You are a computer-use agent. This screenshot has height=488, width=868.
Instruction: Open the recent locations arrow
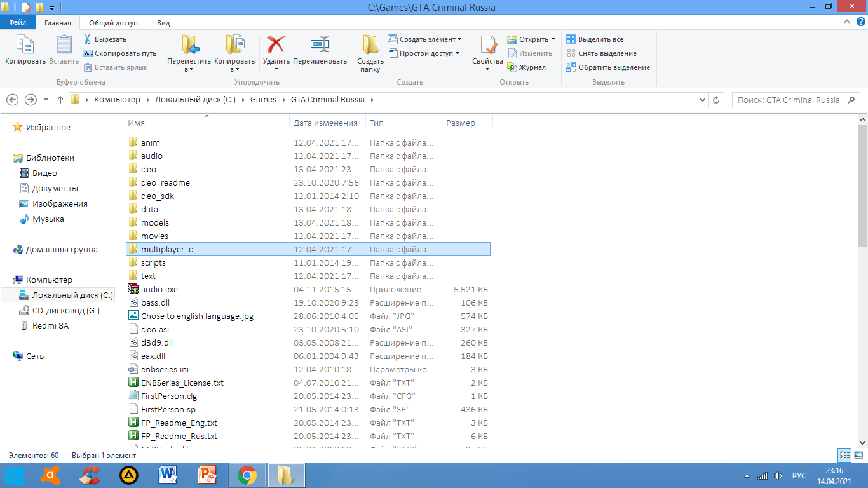point(46,100)
